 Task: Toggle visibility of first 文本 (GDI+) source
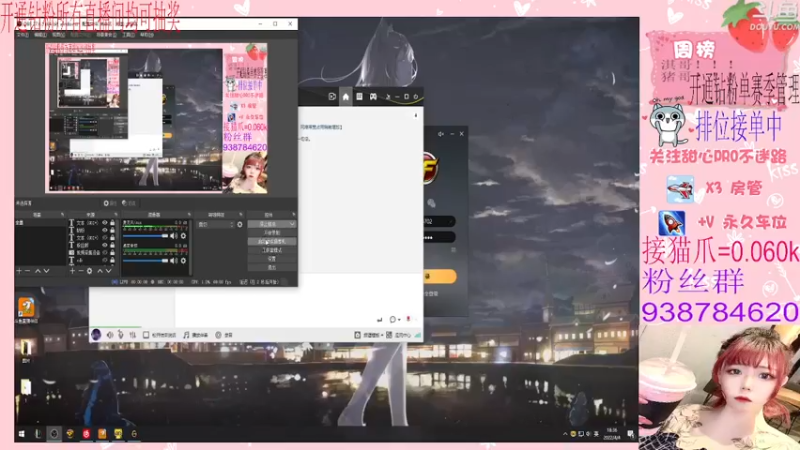coord(105,223)
